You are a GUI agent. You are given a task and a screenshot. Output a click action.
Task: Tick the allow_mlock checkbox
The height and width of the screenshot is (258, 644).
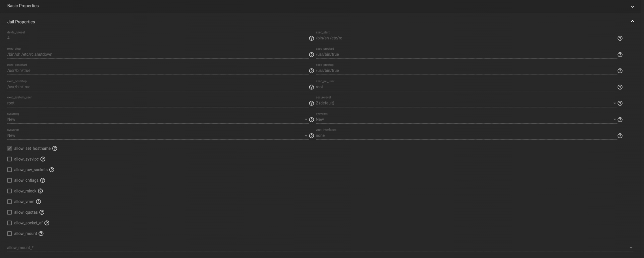(x=9, y=191)
